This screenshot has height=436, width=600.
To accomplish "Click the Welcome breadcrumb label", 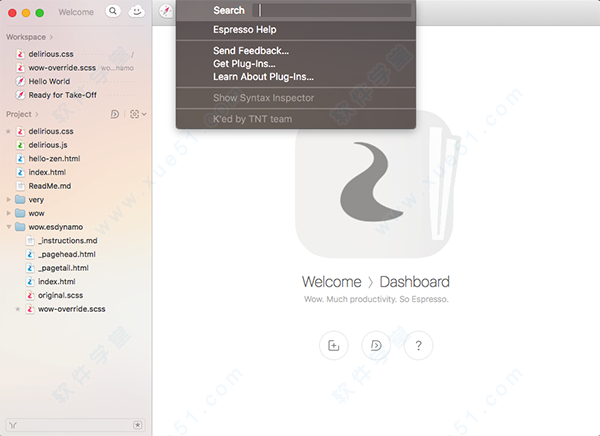I will 331,282.
